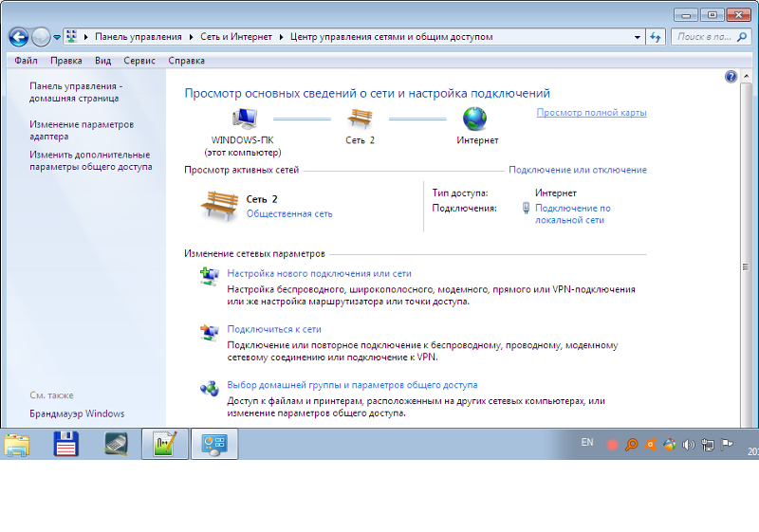Click the Back navigation arrow button
Viewport: 759px width, 532px height.
coord(19,37)
